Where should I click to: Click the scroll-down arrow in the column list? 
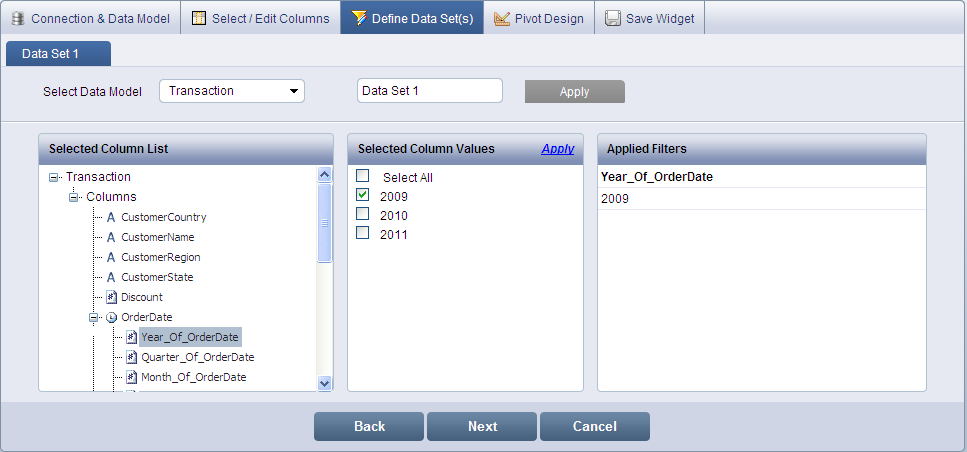pos(324,382)
